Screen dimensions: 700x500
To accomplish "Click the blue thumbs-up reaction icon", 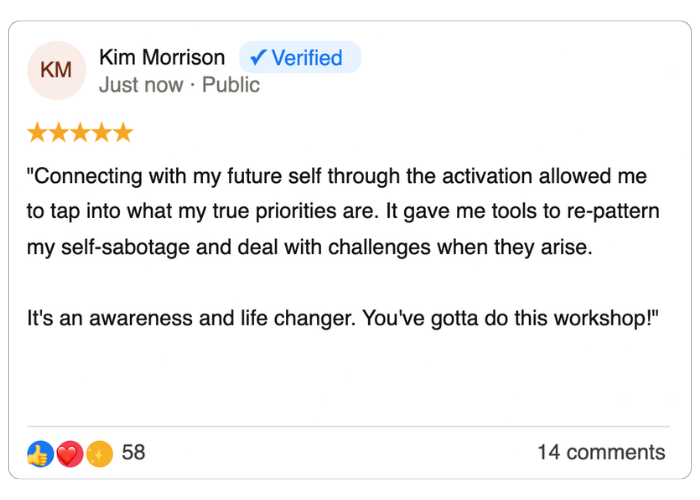I will [x=39, y=453].
